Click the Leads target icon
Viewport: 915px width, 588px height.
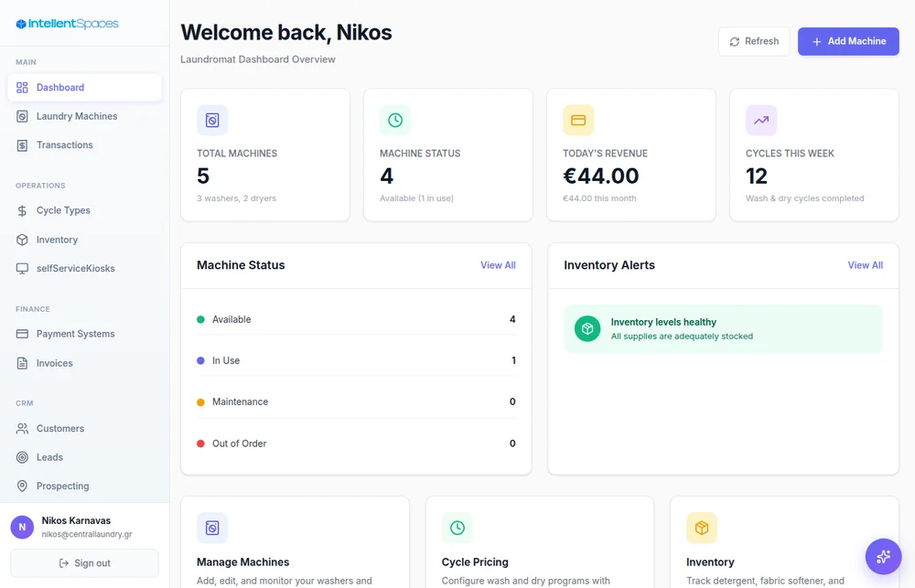tap(22, 457)
